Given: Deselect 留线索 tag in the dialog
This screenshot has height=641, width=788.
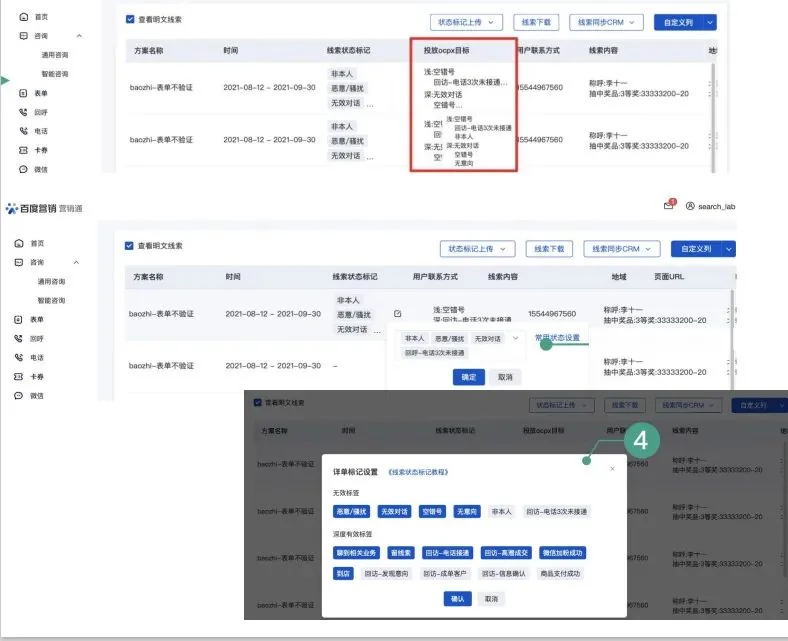Looking at the screenshot, I should click(x=401, y=553).
